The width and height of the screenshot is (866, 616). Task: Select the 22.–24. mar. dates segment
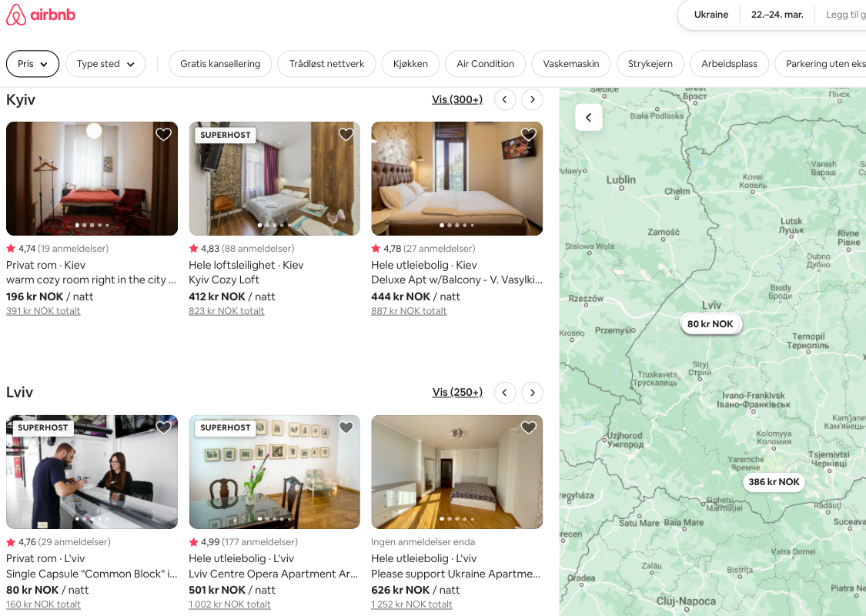click(777, 15)
